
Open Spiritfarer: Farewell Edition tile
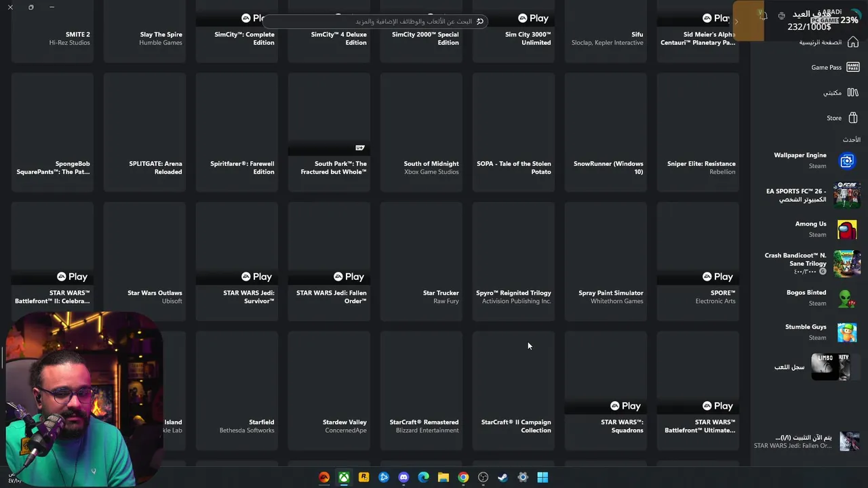tap(237, 132)
